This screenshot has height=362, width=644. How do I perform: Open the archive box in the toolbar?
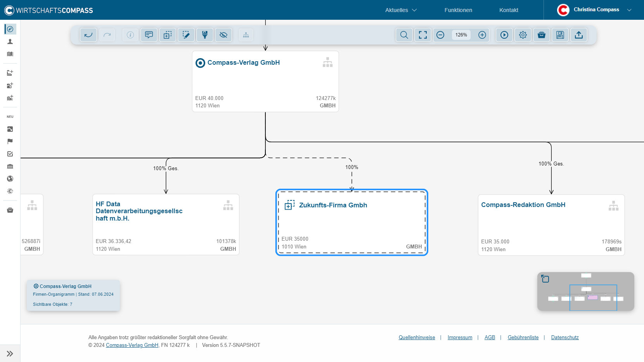click(542, 35)
